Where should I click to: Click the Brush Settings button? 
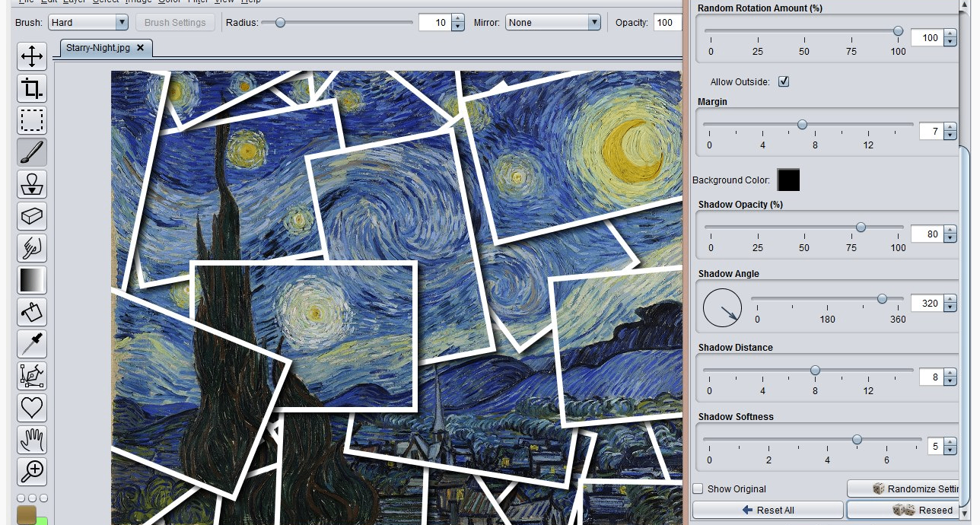pyautogui.click(x=175, y=23)
